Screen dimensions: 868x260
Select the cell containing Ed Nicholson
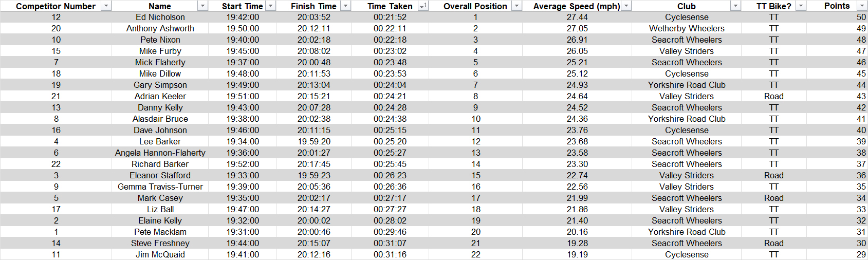(x=160, y=17)
